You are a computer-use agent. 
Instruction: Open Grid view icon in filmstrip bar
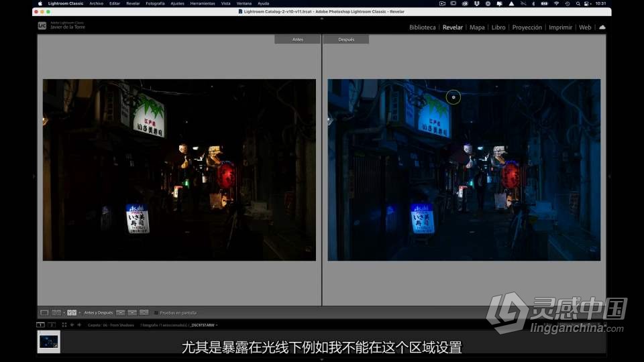pyautogui.click(x=64, y=324)
